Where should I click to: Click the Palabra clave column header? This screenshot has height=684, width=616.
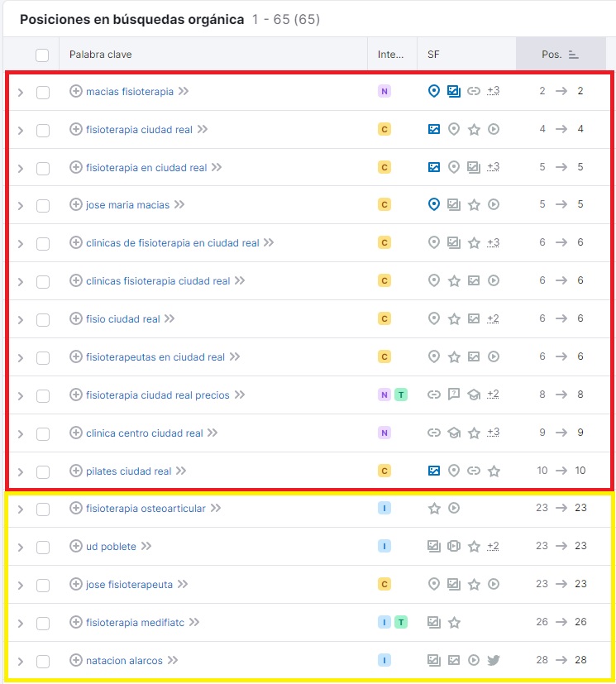[x=101, y=55]
